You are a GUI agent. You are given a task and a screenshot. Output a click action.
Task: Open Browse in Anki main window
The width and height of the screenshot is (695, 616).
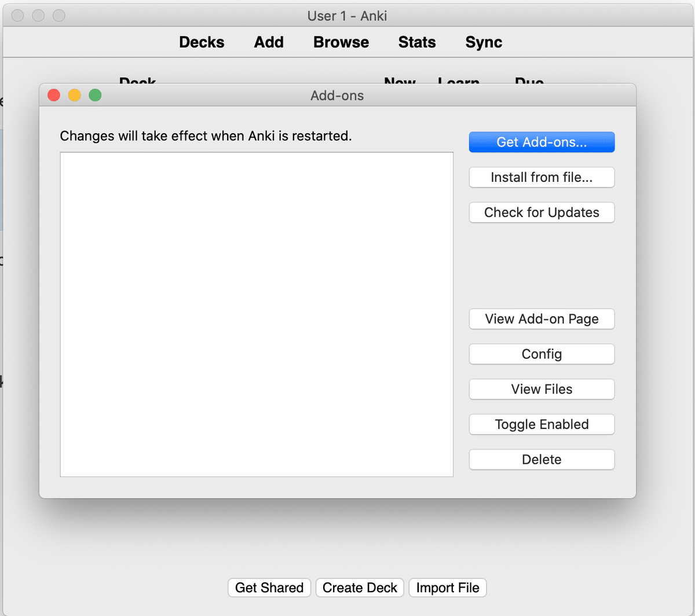341,42
